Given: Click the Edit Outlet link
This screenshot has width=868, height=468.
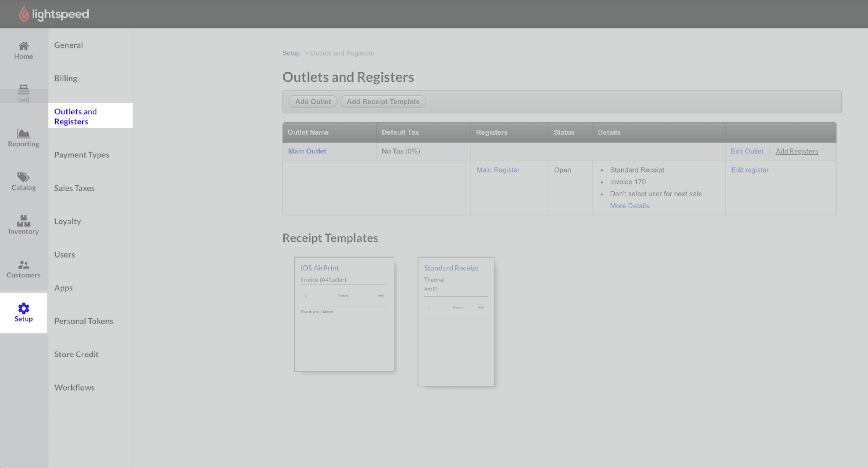Looking at the screenshot, I should point(747,151).
